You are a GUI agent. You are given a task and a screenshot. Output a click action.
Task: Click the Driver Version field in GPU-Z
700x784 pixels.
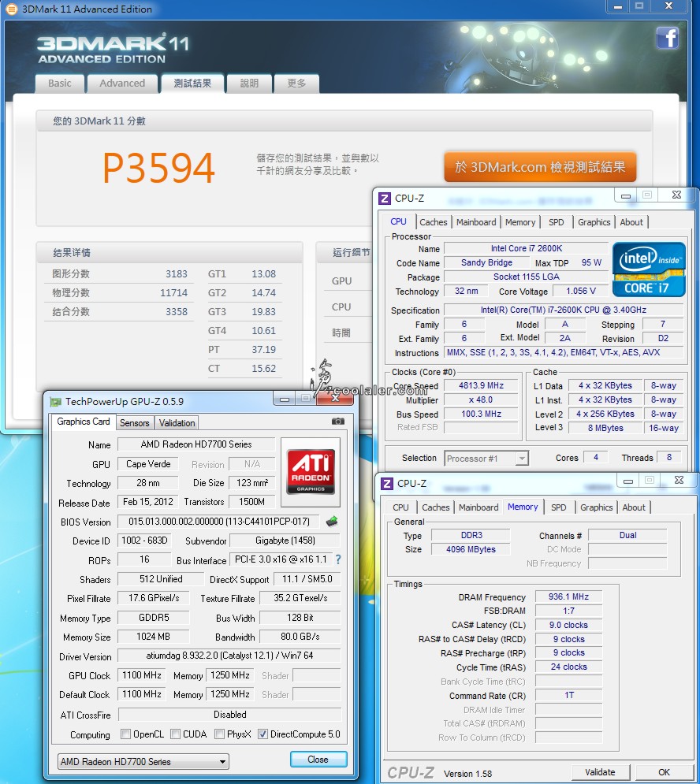(x=229, y=656)
